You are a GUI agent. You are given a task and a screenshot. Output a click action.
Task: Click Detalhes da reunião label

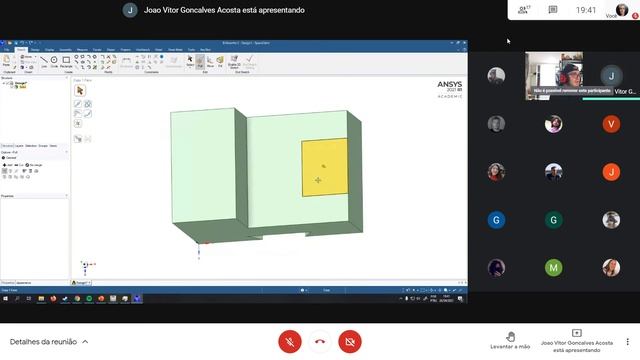[43, 342]
